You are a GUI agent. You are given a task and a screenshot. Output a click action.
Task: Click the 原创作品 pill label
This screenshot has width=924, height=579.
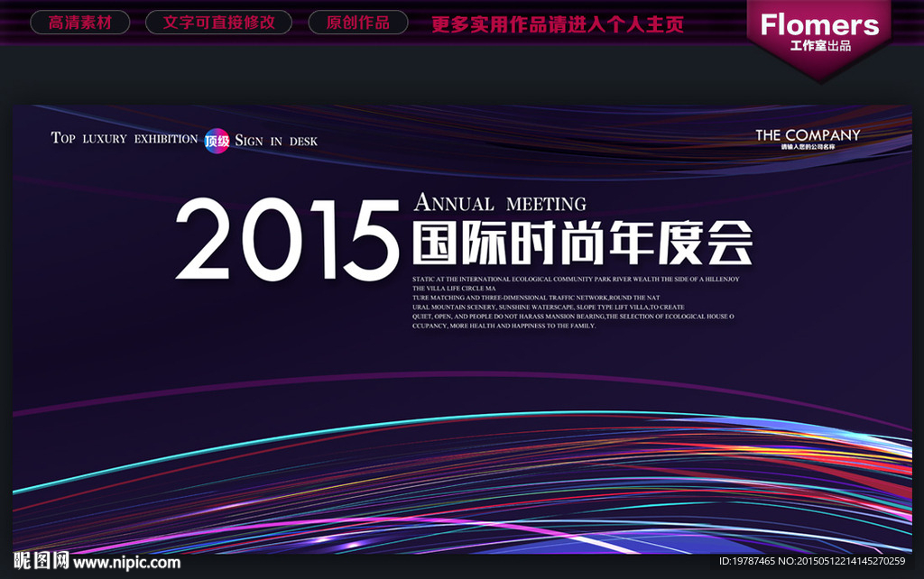[358, 23]
